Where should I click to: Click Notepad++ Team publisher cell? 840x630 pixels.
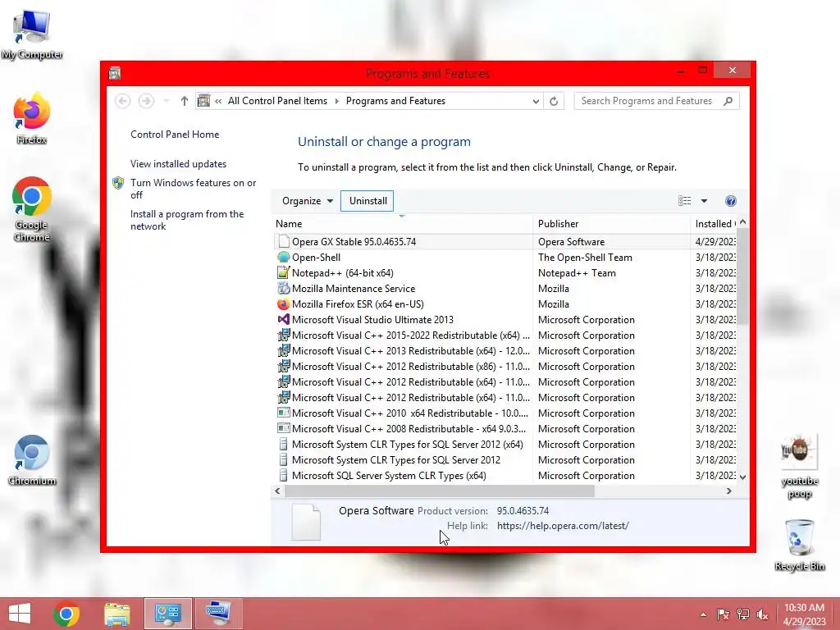577,272
